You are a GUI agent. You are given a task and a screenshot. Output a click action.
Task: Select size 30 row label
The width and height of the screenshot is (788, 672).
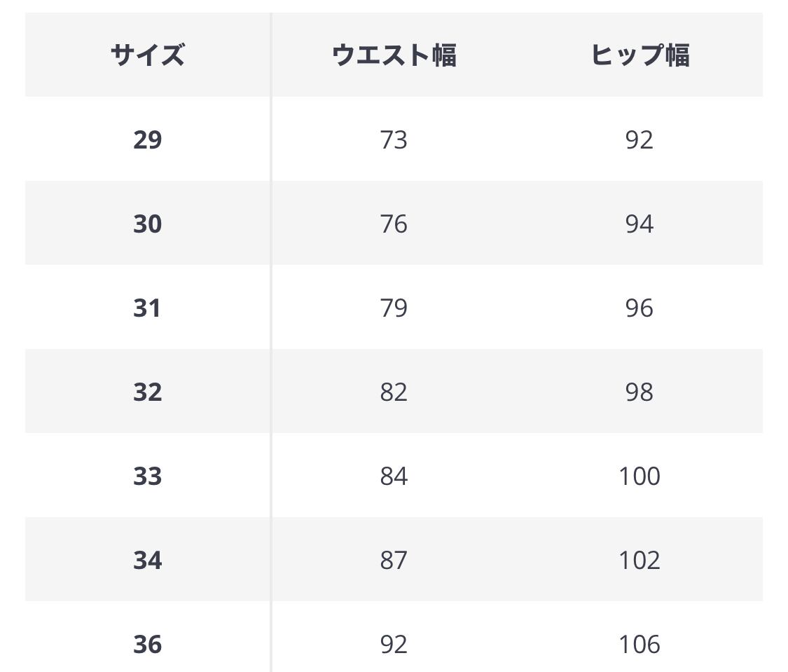pyautogui.click(x=147, y=224)
